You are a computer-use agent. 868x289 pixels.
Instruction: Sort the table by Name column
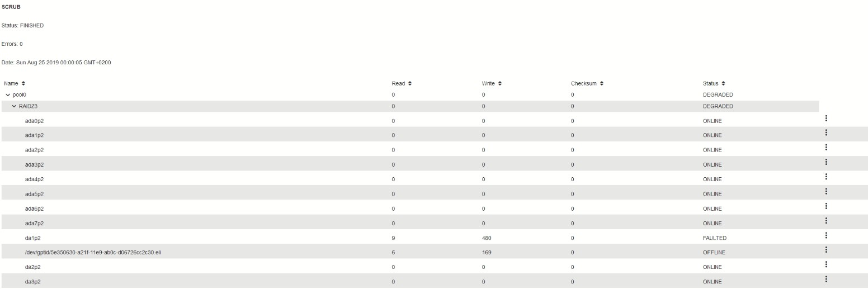pyautogui.click(x=15, y=83)
